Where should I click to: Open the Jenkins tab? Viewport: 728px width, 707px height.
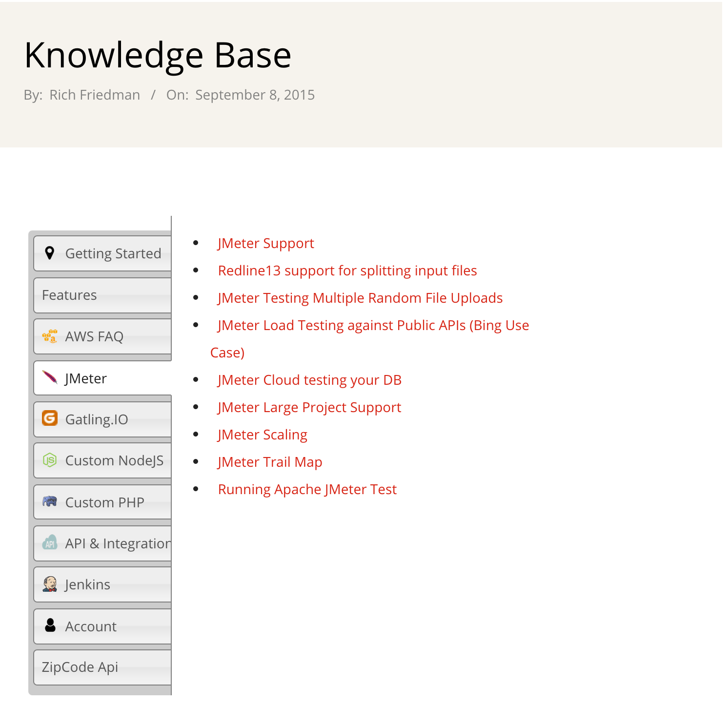tap(102, 584)
